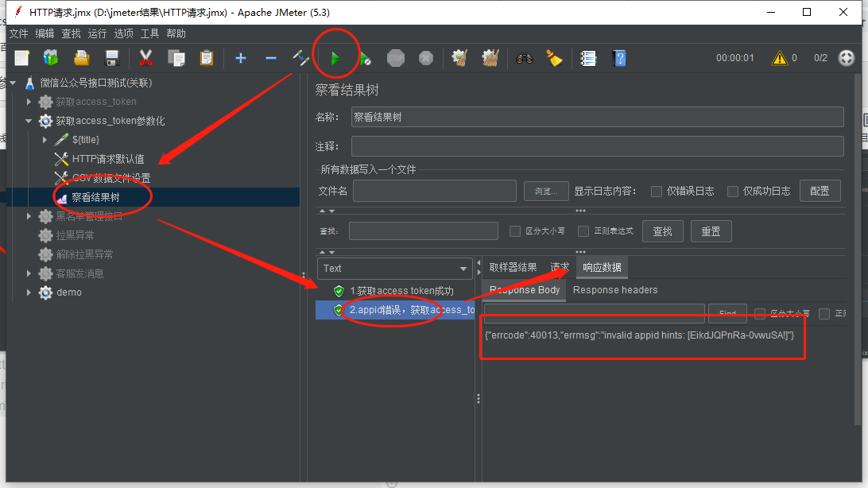Start the test with green play icon
This screenshot has height=488, width=868.
pos(335,58)
